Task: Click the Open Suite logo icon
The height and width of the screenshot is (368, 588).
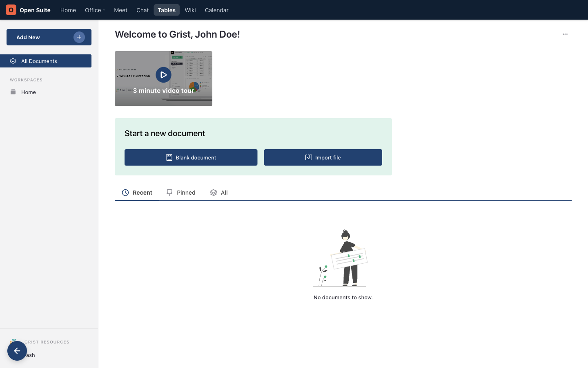Action: click(x=11, y=10)
